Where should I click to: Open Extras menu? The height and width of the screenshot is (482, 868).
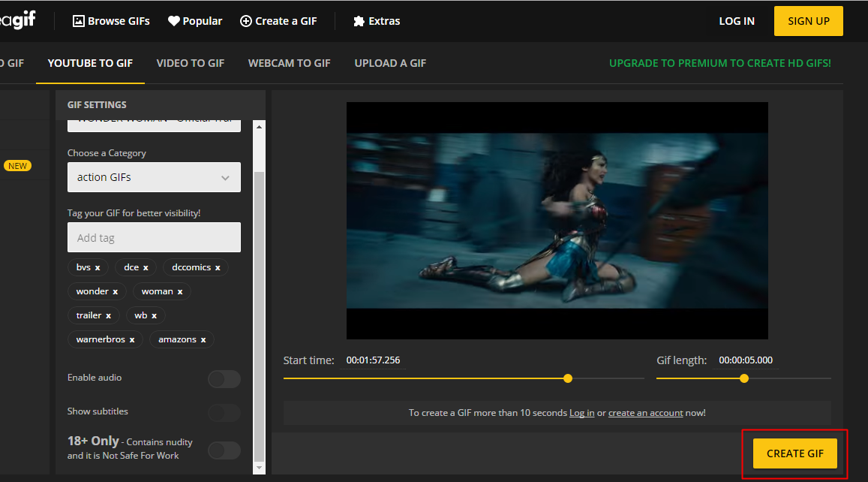pyautogui.click(x=377, y=21)
